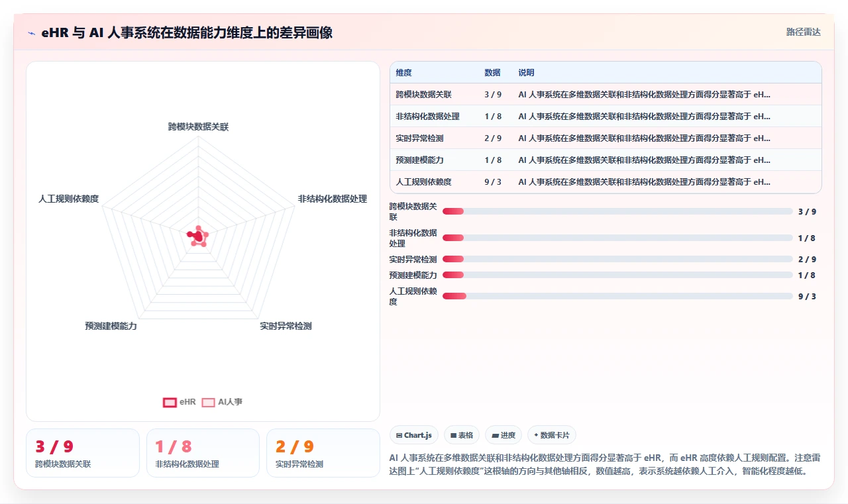848x504 pixels.
Task: Click the AI人事 legend color box
Action: (x=209, y=402)
